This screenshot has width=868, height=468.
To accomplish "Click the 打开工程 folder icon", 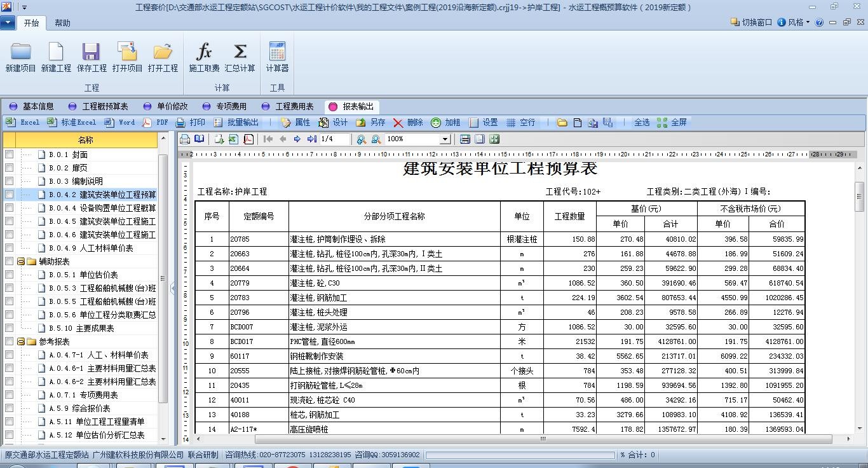I will click(x=163, y=57).
